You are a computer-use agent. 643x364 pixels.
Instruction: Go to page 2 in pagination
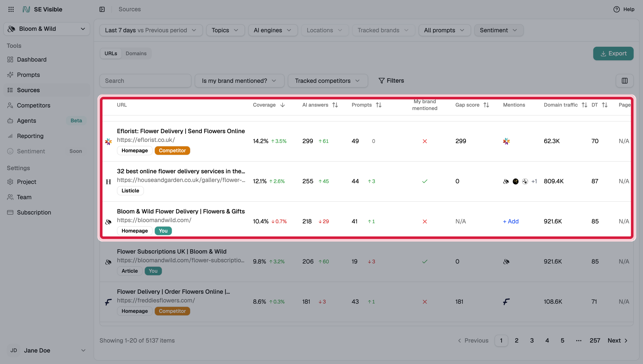pyautogui.click(x=516, y=340)
